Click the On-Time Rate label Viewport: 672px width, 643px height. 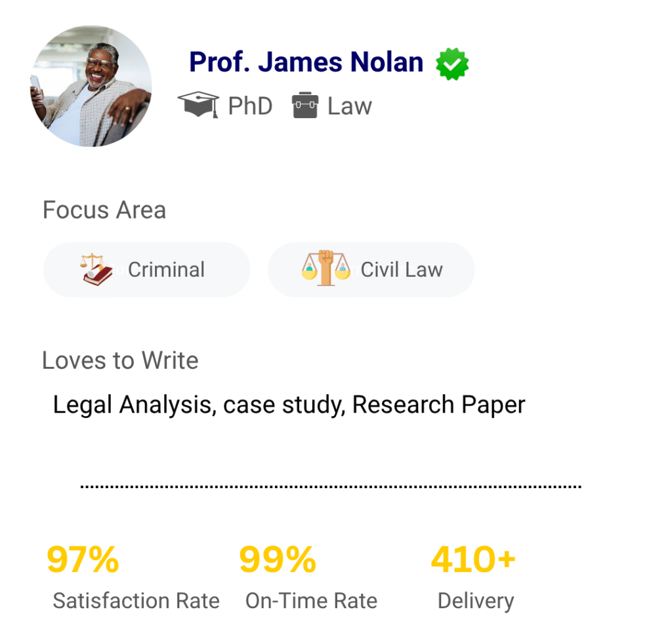(x=311, y=601)
